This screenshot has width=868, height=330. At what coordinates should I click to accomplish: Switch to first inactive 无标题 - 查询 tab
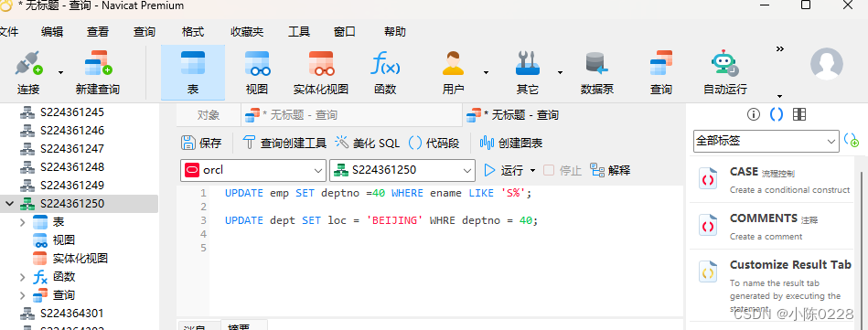pos(351,115)
